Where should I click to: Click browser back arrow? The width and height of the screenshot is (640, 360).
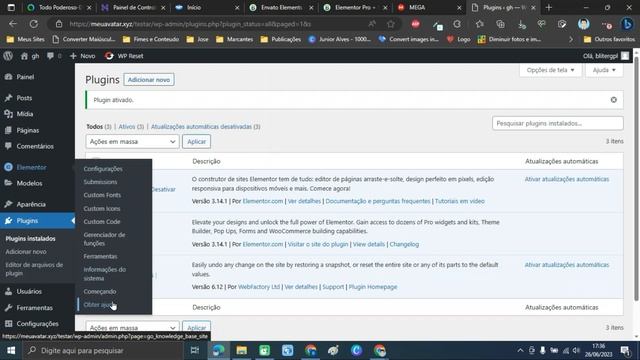click(x=13, y=24)
